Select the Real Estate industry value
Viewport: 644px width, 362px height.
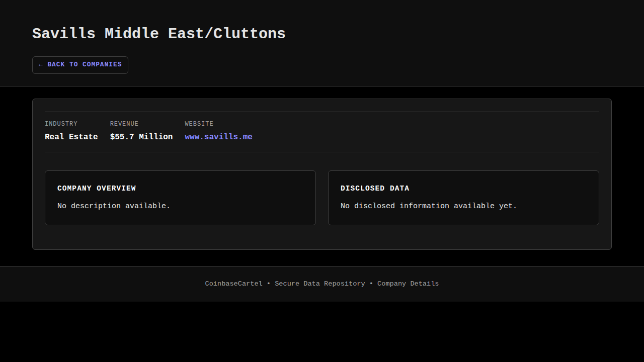71,137
